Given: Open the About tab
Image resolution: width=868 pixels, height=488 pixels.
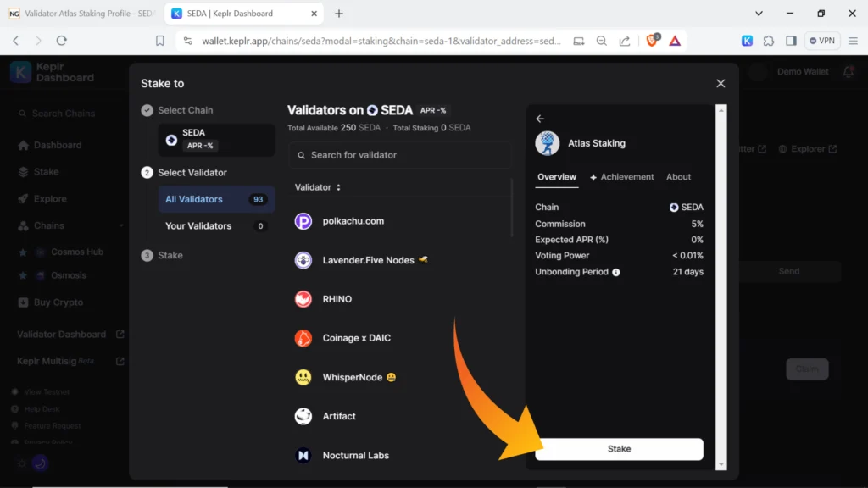Looking at the screenshot, I should pos(678,177).
